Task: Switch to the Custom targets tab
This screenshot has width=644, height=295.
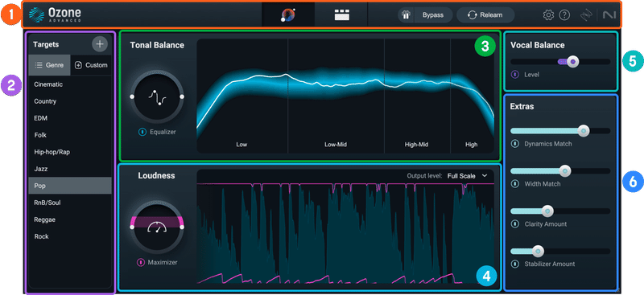Action: (91, 65)
